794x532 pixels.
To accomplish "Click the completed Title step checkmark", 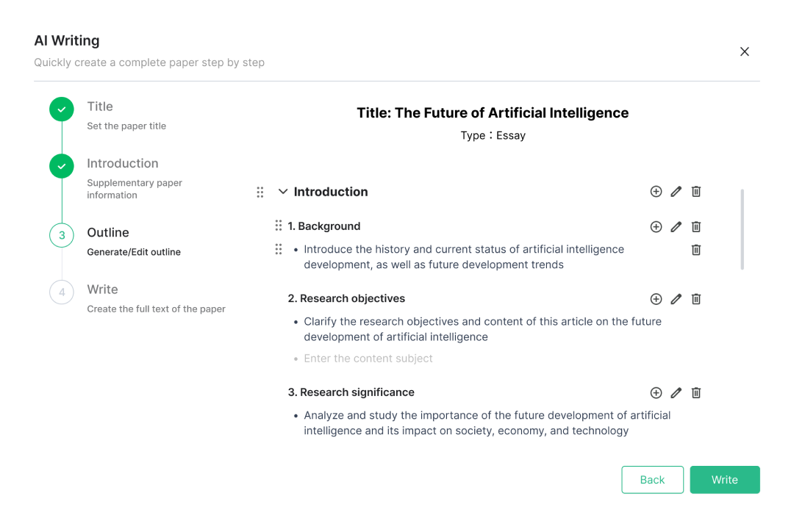I will click(x=61, y=109).
